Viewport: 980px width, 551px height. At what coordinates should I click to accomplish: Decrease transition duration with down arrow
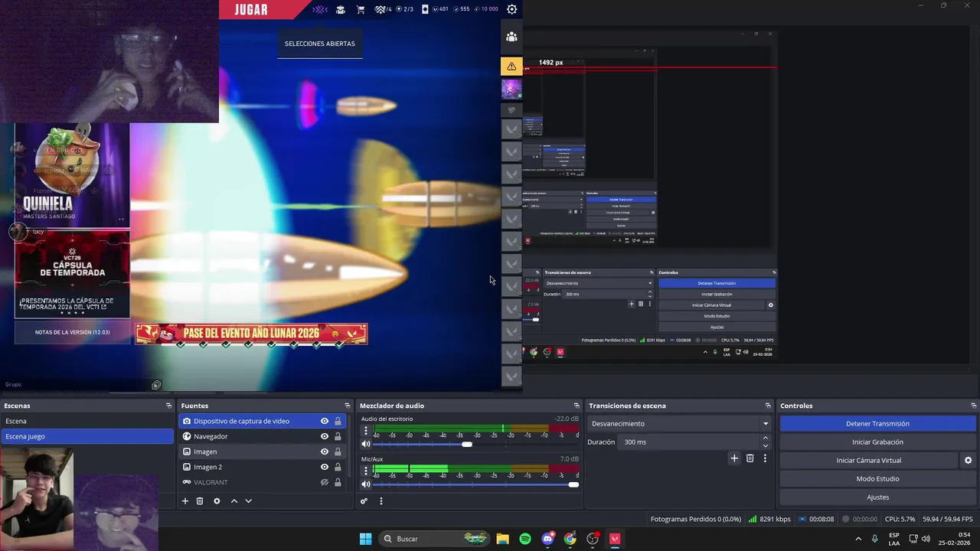pyautogui.click(x=765, y=446)
